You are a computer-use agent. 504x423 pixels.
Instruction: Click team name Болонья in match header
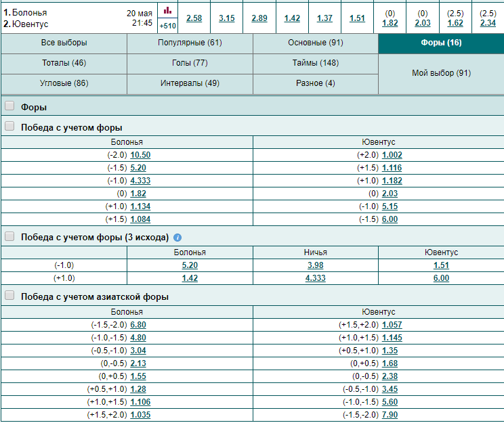tap(30, 13)
